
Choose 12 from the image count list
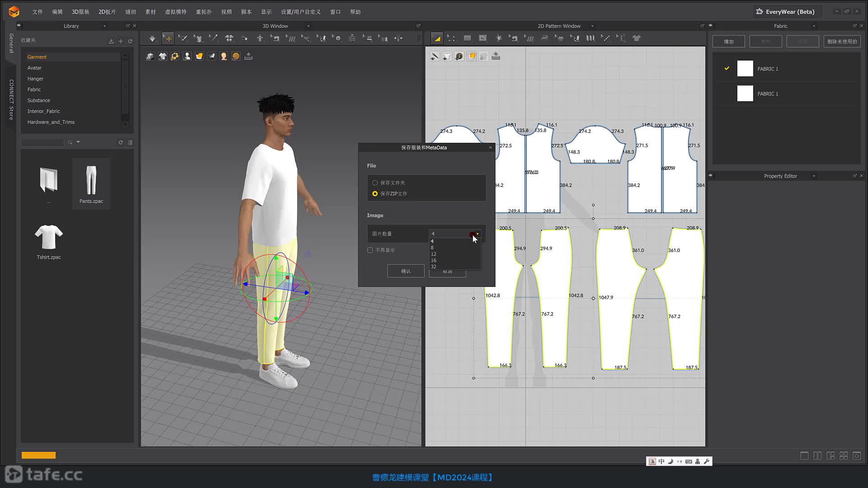pos(455,254)
